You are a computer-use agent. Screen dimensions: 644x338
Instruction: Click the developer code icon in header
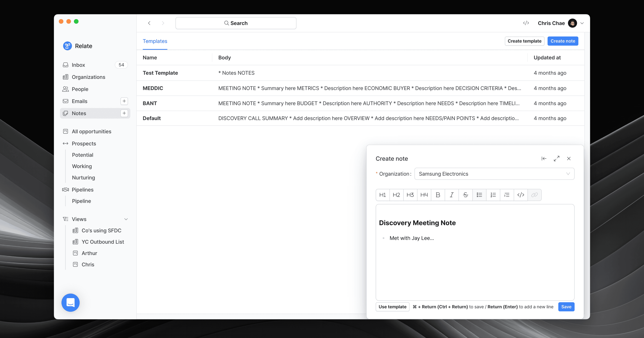pyautogui.click(x=526, y=23)
